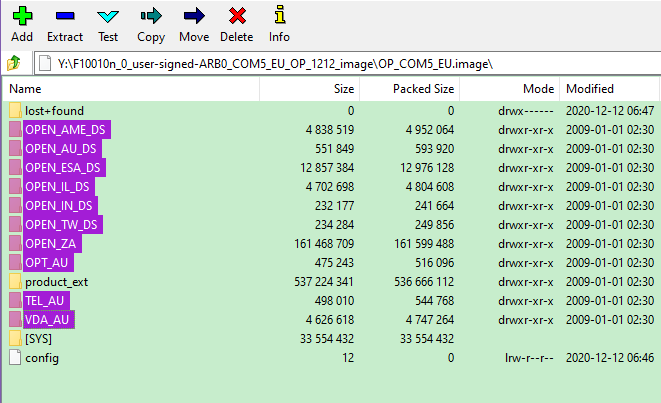Click size value 33 554 432
The width and height of the screenshot is (661, 403).
coord(327,339)
